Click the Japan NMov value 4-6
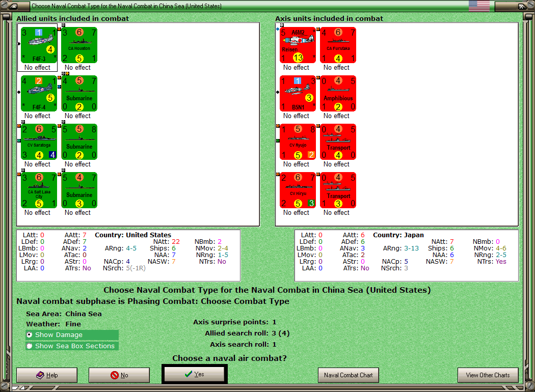Image resolution: width=535 pixels, height=392 pixels. pos(501,248)
